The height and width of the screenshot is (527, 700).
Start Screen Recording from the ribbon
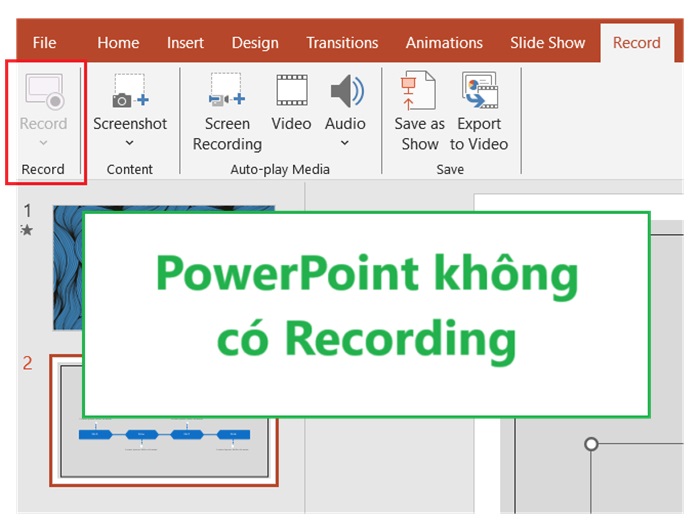227,112
